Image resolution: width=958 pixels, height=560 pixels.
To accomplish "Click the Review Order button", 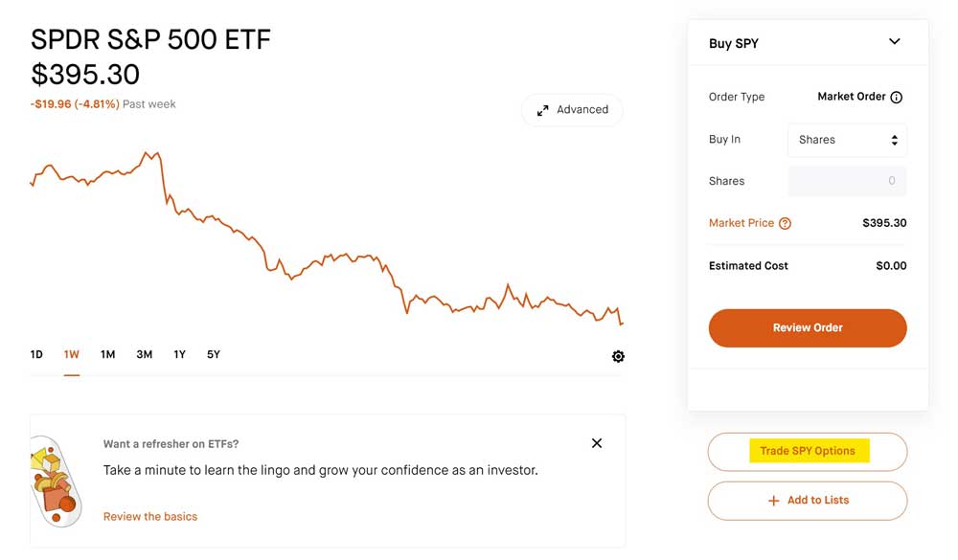I will 807,328.
